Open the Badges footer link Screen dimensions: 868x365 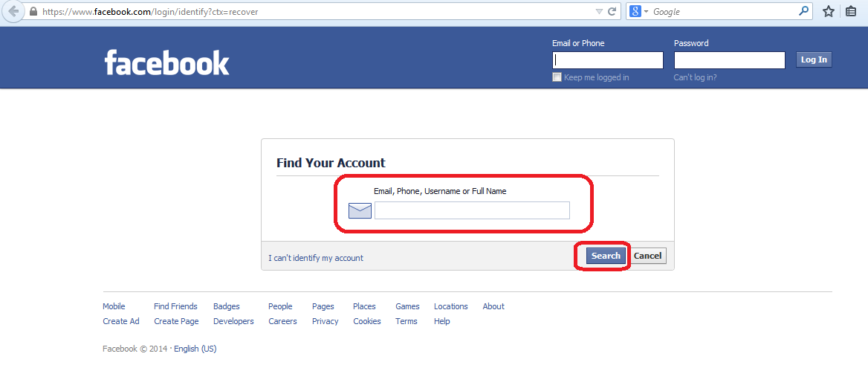pyautogui.click(x=227, y=306)
